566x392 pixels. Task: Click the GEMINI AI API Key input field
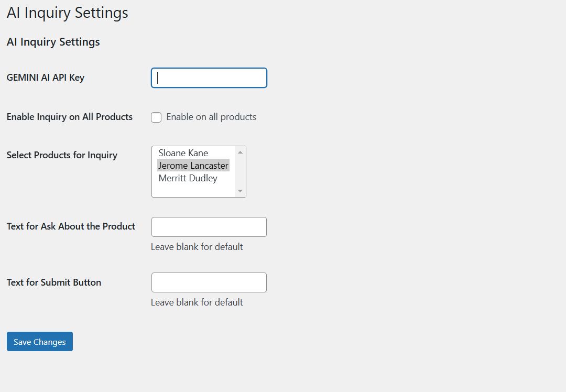tap(209, 78)
